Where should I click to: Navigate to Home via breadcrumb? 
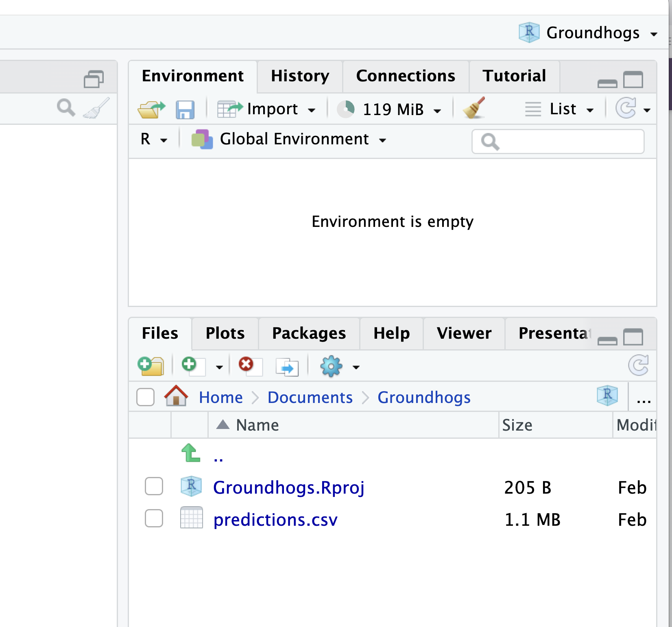pyautogui.click(x=220, y=397)
